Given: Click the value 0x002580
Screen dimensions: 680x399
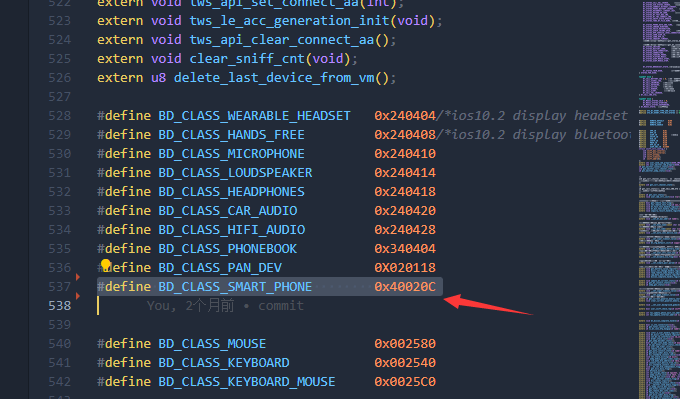Looking at the screenshot, I should (x=405, y=343).
